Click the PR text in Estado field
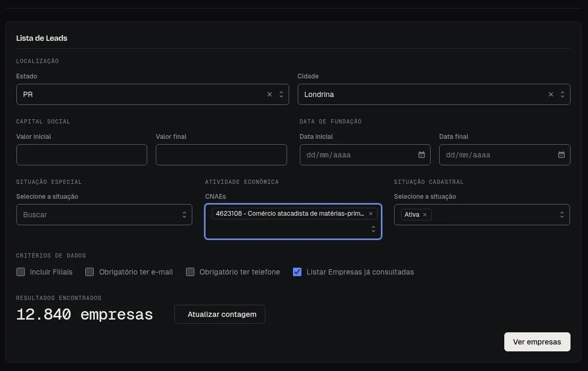The width and height of the screenshot is (588, 371). (28, 94)
